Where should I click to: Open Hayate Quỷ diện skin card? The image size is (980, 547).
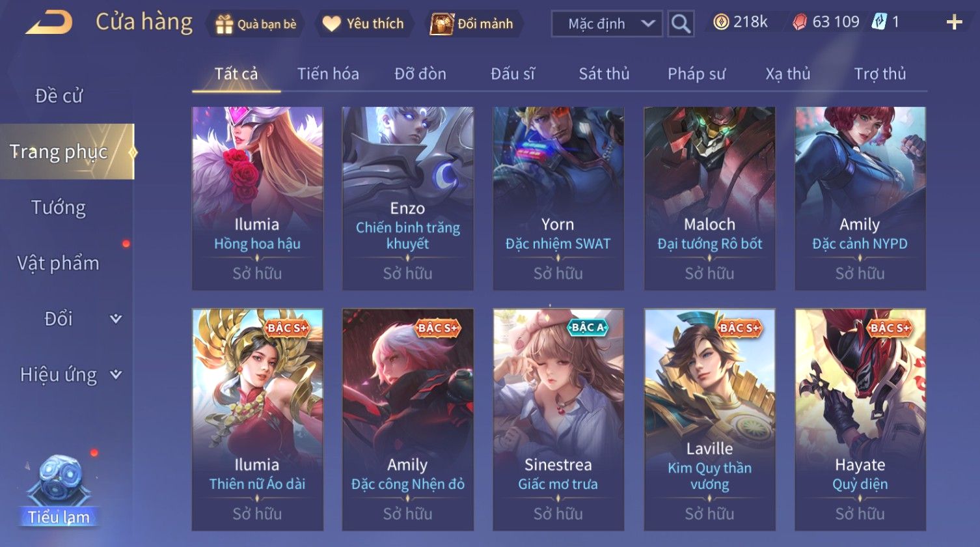860,419
